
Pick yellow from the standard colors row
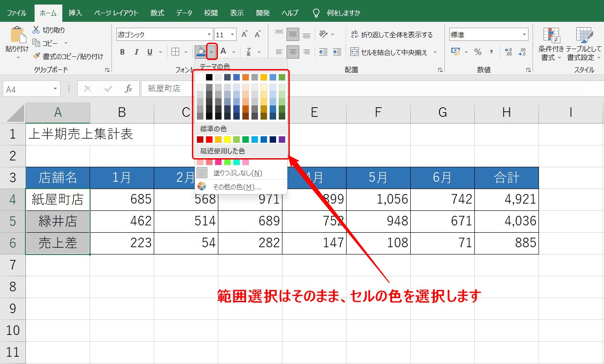(227, 140)
